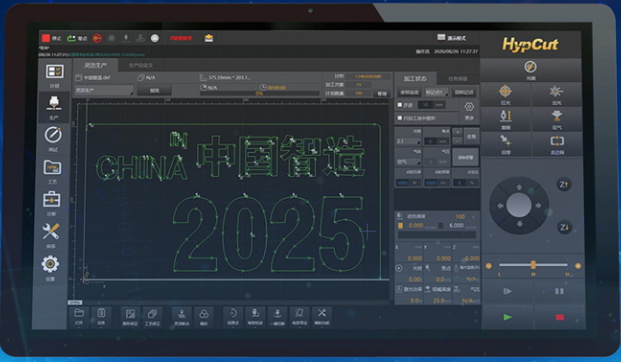This screenshot has height=362, width=621.
Task: Open the 设置 settings gear sidebar icon
Action: (50, 264)
